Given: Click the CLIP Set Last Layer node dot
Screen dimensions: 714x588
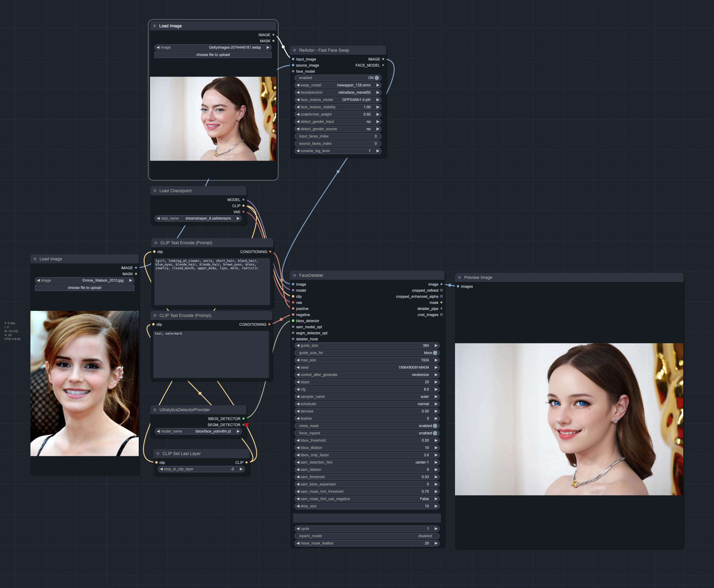Looking at the screenshot, I should [x=158, y=454].
